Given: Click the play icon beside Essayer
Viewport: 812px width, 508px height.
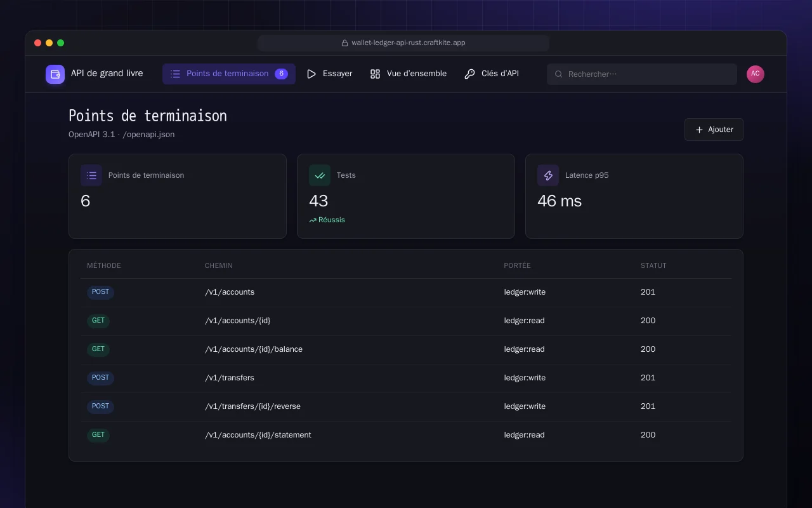Looking at the screenshot, I should [x=311, y=74].
